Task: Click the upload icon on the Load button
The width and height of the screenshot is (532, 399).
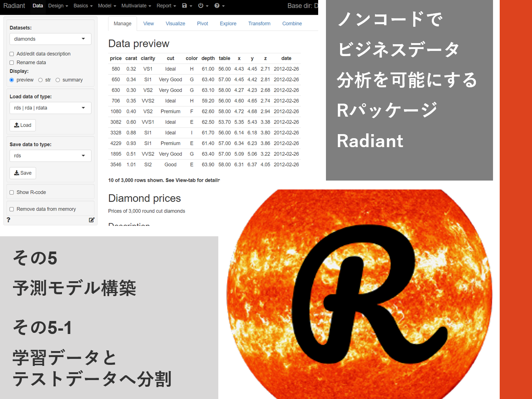Action: pos(17,125)
